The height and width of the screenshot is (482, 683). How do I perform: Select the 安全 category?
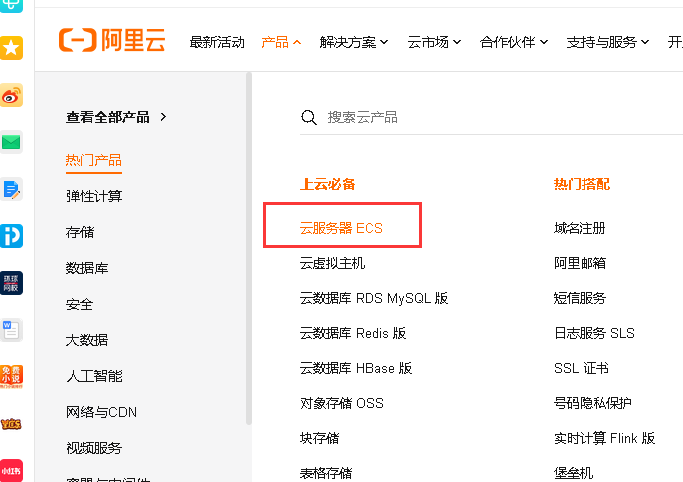coord(79,304)
